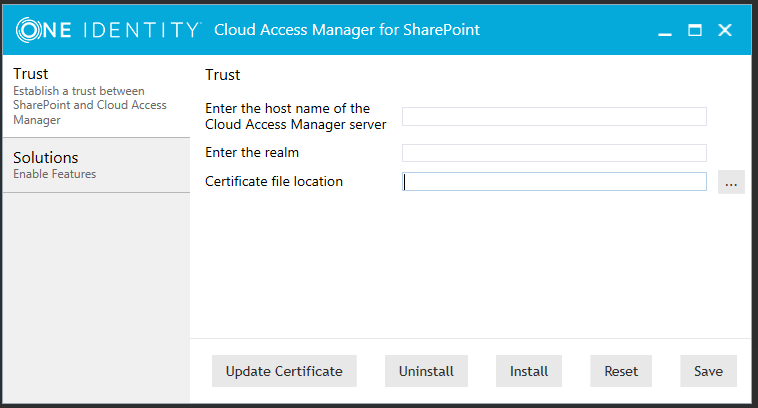758x408 pixels.
Task: Close the Cloud Access Manager window
Action: pyautogui.click(x=725, y=31)
